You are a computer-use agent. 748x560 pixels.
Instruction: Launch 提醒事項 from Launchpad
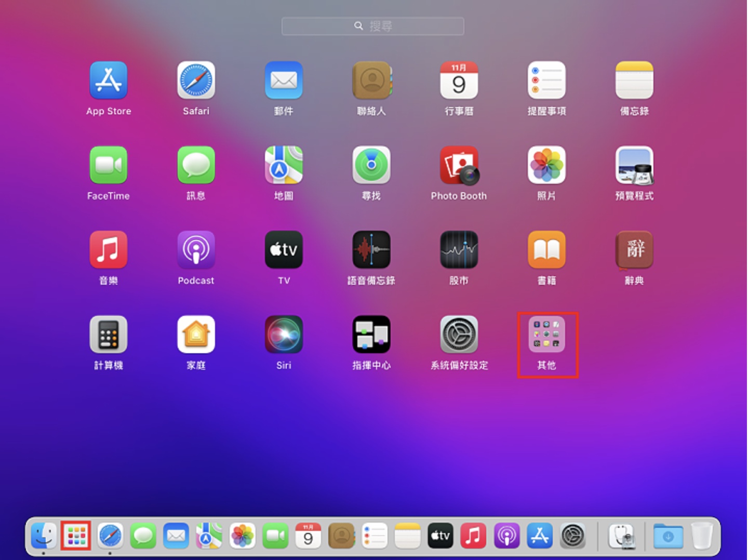(546, 81)
